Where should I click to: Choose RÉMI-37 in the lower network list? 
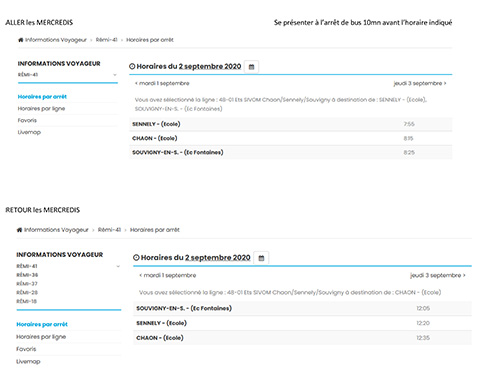click(x=27, y=284)
